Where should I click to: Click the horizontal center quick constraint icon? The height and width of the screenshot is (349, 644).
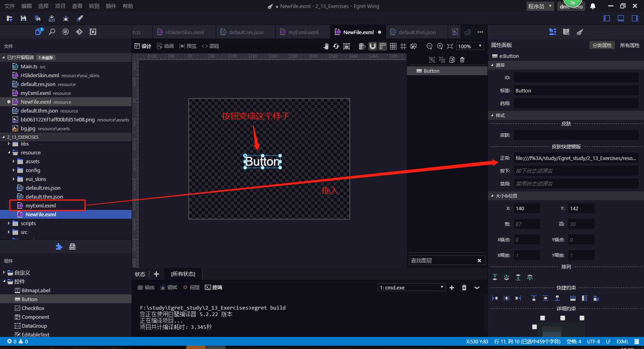tap(507, 298)
